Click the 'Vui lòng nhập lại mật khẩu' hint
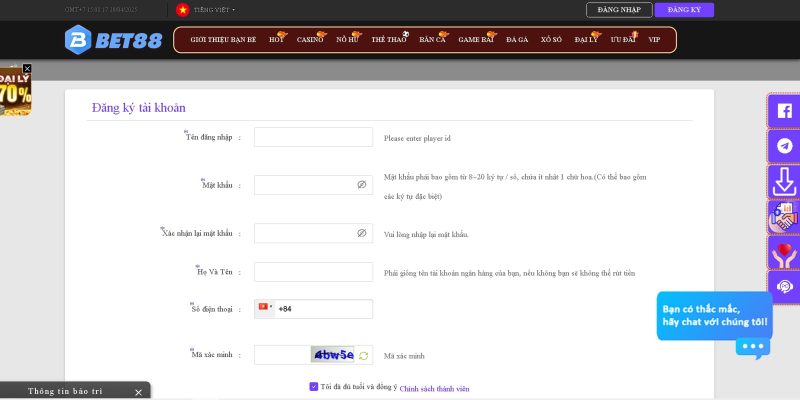800x400 pixels. (426, 235)
